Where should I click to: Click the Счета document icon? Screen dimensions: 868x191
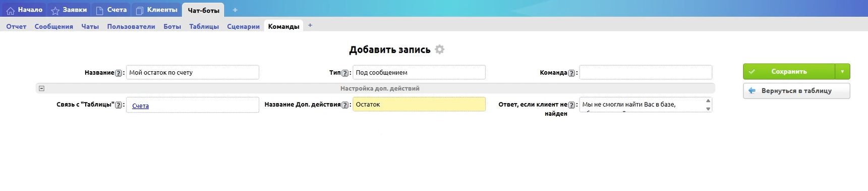coord(100,10)
